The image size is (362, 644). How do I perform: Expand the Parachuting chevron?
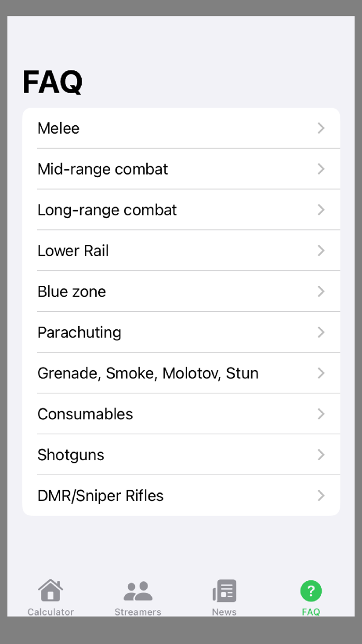click(321, 332)
